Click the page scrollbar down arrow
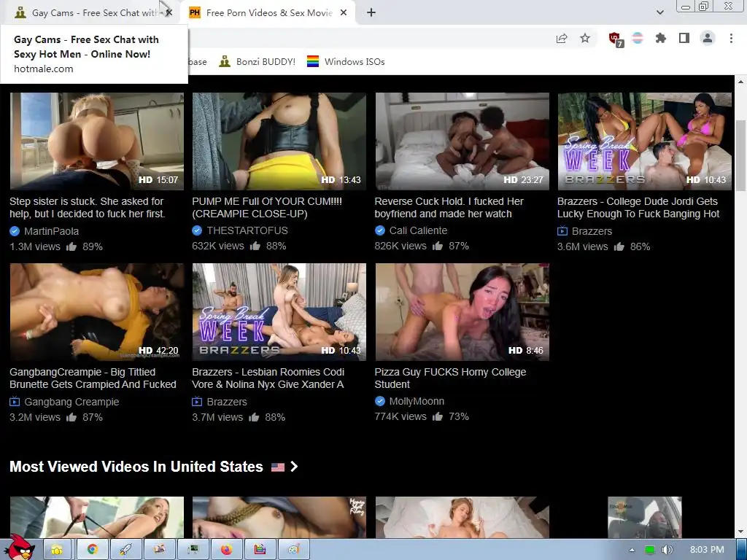 tap(741, 532)
